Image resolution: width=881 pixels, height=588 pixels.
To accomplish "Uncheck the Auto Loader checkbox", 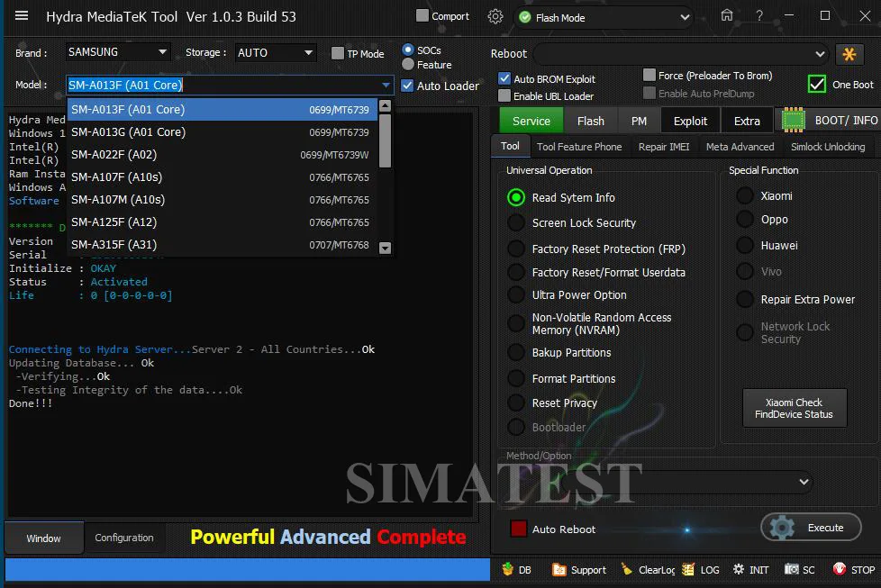I will (407, 86).
